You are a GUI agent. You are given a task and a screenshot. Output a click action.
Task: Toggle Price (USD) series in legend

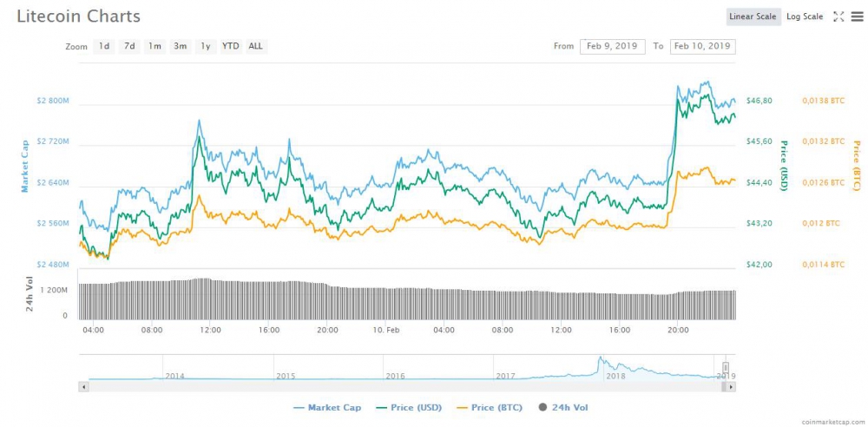coord(407,408)
